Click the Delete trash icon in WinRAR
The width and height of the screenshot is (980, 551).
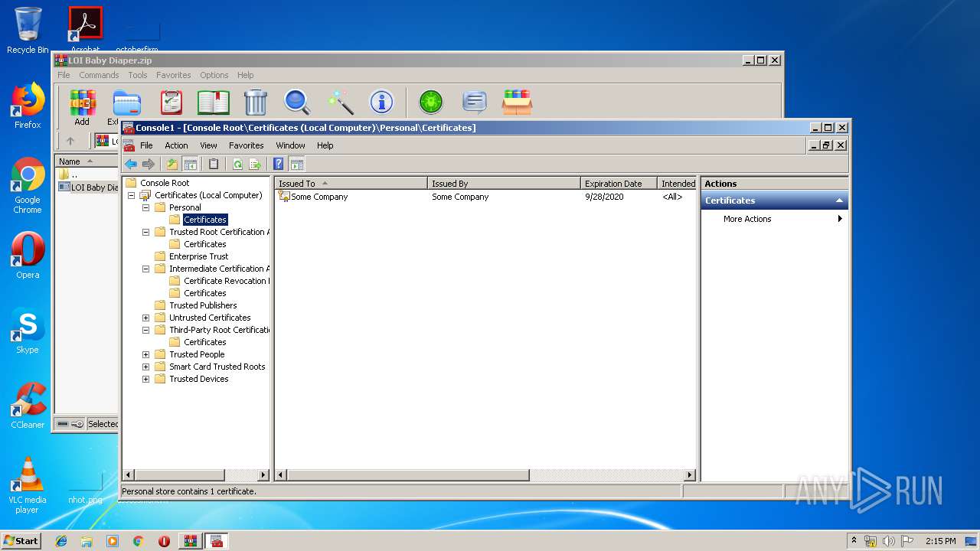click(x=256, y=102)
